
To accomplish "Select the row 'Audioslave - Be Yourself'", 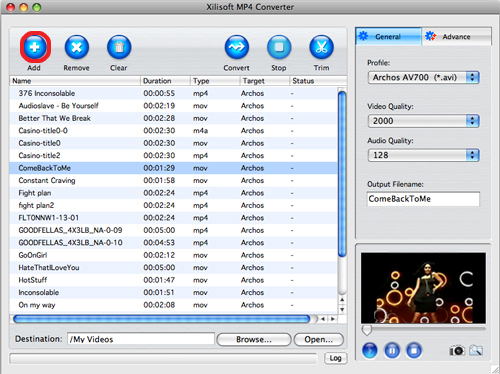I will coord(173,106).
